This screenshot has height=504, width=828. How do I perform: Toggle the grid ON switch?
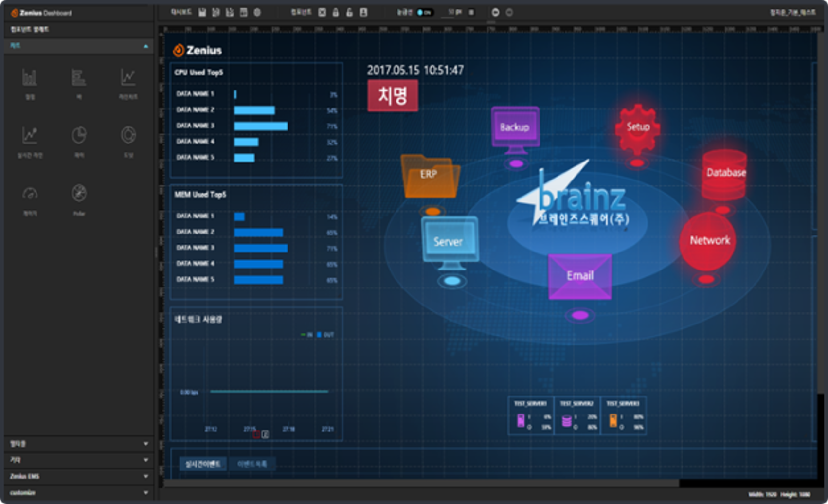425,12
